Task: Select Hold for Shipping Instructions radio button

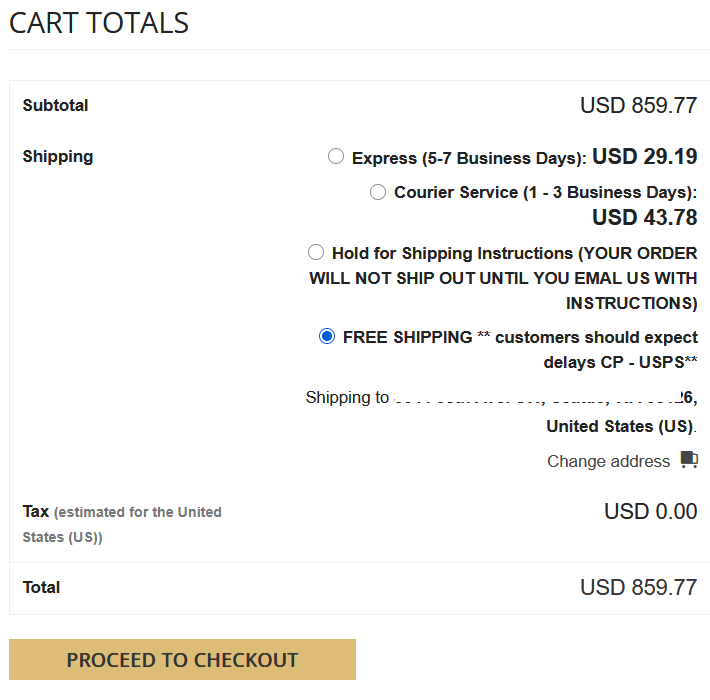Action: pyautogui.click(x=316, y=252)
